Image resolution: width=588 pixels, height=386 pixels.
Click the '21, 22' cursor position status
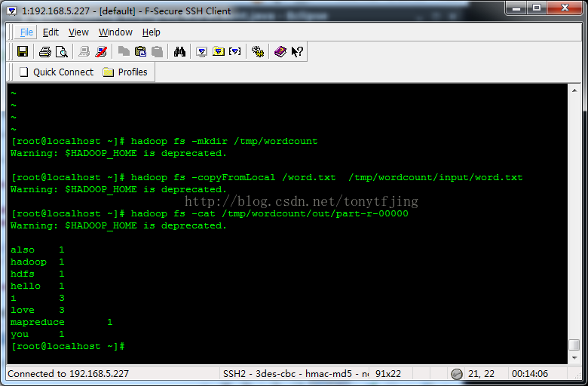(481, 374)
